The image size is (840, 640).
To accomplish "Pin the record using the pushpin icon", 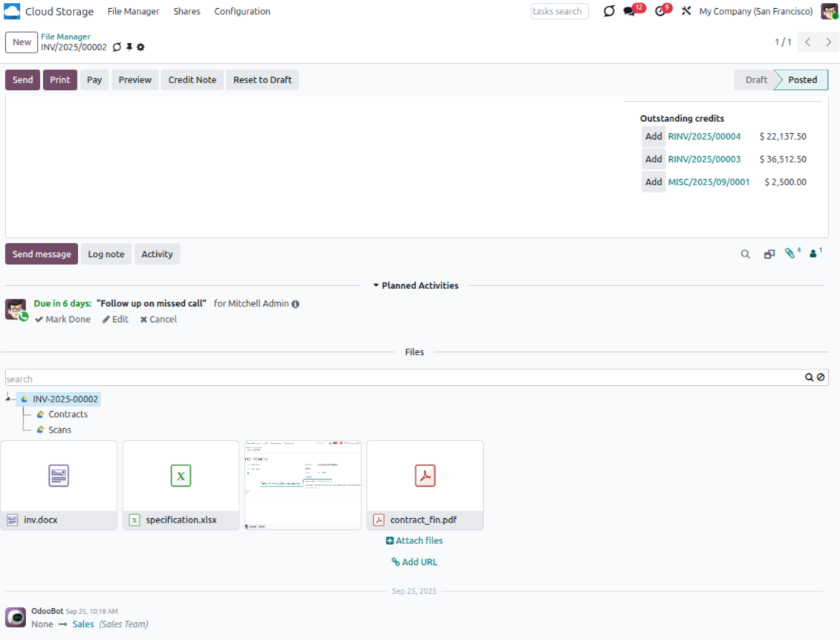I will pyautogui.click(x=129, y=48).
